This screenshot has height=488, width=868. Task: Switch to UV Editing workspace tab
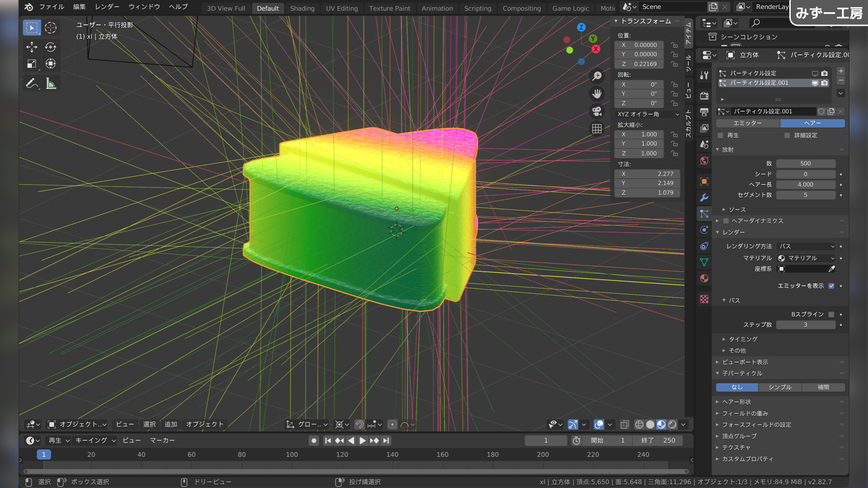point(342,8)
